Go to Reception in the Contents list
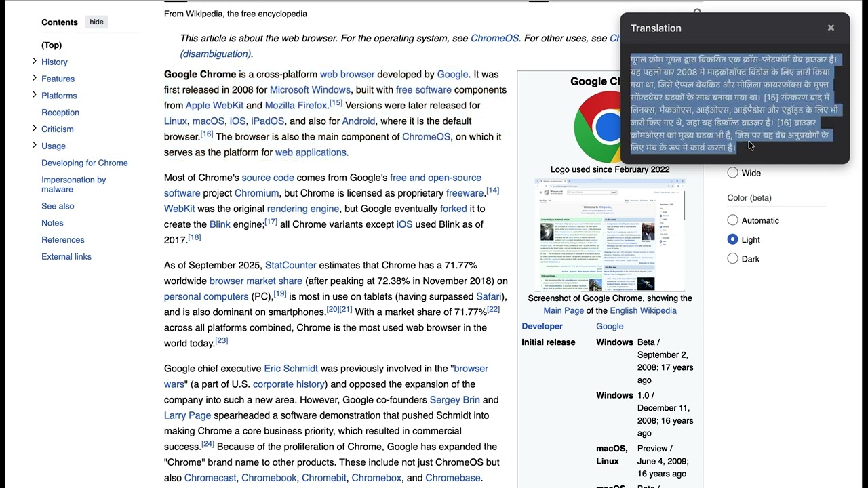This screenshot has width=868, height=488. [x=60, y=113]
